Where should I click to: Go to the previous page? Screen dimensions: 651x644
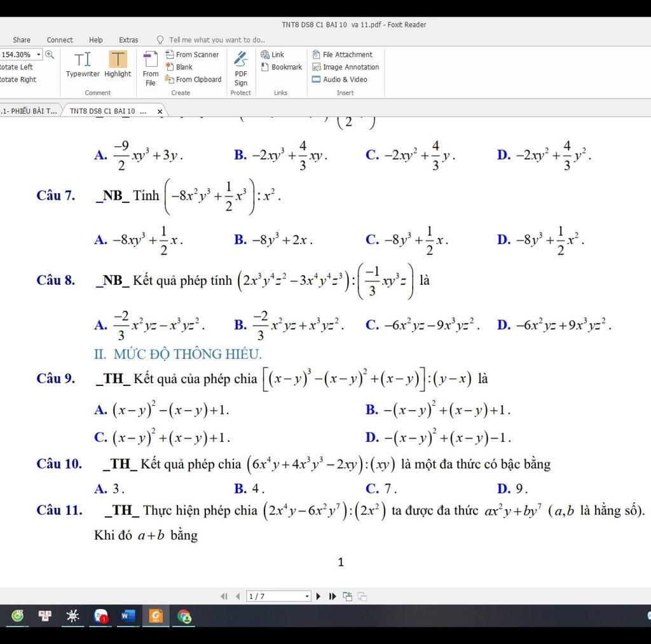(238, 596)
